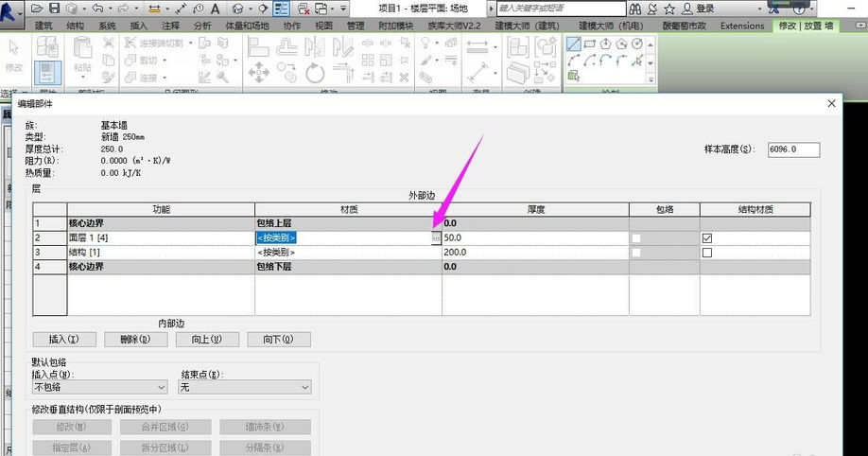Close the 编辑部件 dialog

point(831,104)
